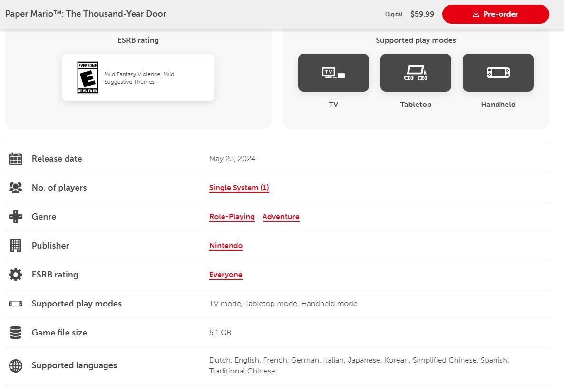Image resolution: width=564 pixels, height=392 pixels.
Task: Click the Handheld play mode icon tile
Action: pos(498,73)
